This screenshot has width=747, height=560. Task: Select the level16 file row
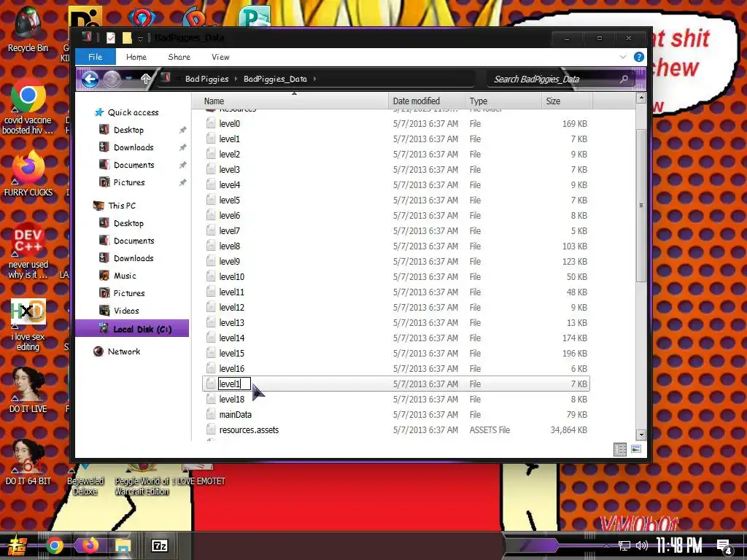tap(396, 368)
